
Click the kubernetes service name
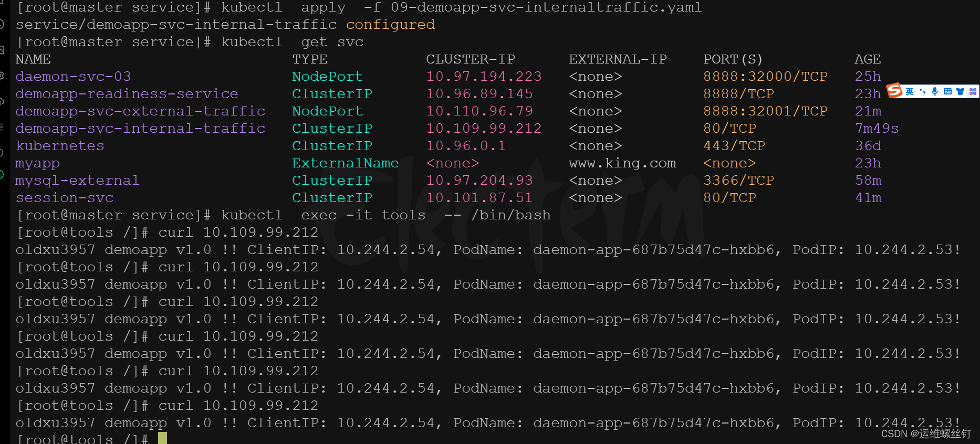pyautogui.click(x=60, y=146)
